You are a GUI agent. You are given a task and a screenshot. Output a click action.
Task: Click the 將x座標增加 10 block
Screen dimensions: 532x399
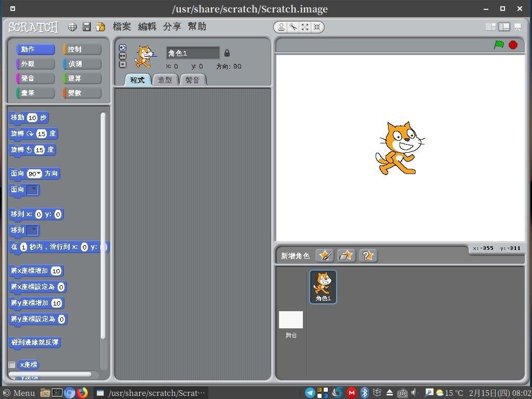tap(36, 271)
